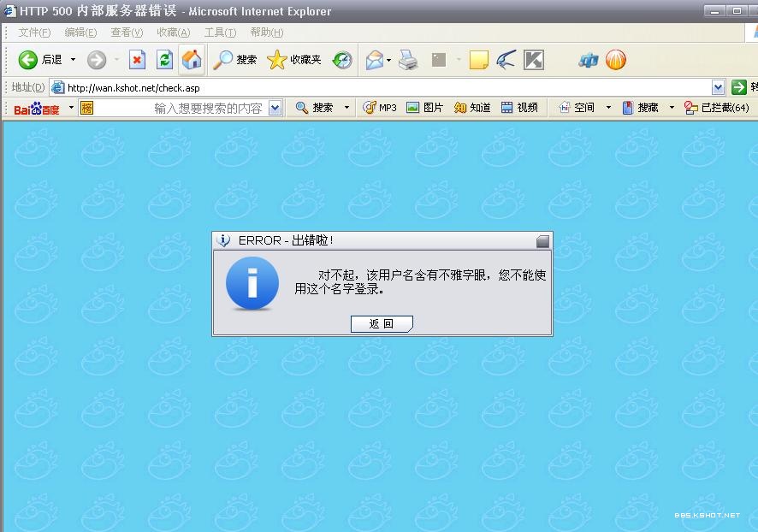758x532 pixels.
Task: Click the 已拦截(64) popup blocker button
Action: pos(717,107)
